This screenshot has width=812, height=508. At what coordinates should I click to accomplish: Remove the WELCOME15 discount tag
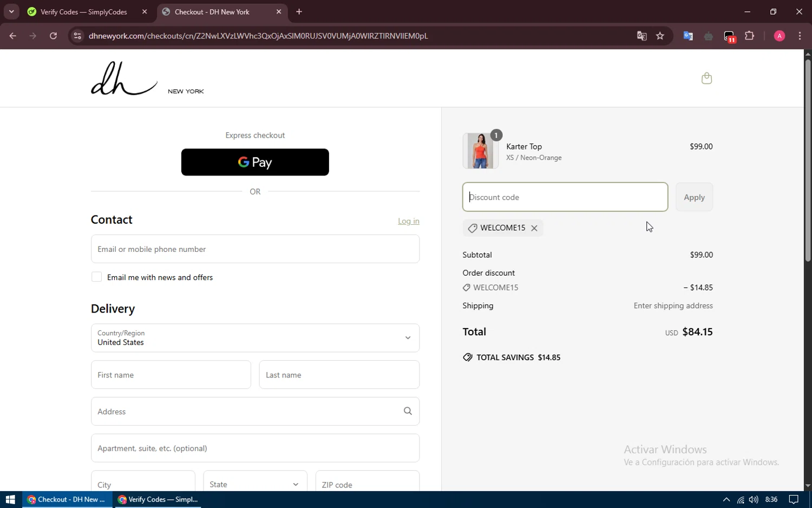(534, 228)
